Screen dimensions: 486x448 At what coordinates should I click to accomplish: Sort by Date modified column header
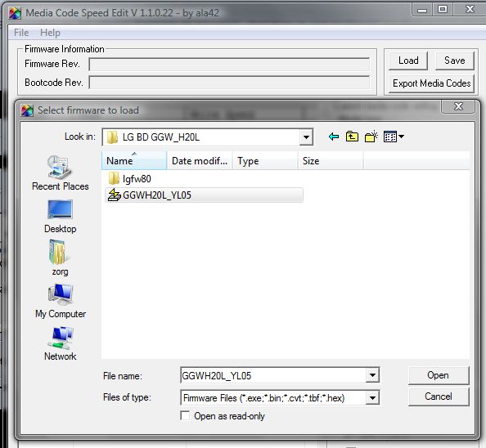[200, 161]
